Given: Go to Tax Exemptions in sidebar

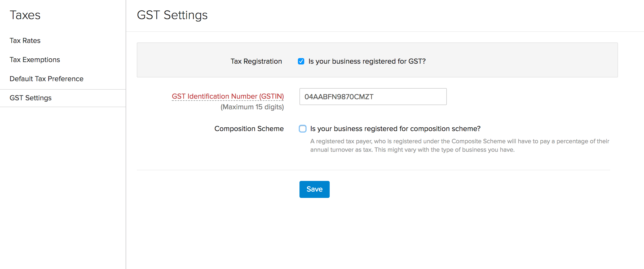Looking at the screenshot, I should coord(35,60).
